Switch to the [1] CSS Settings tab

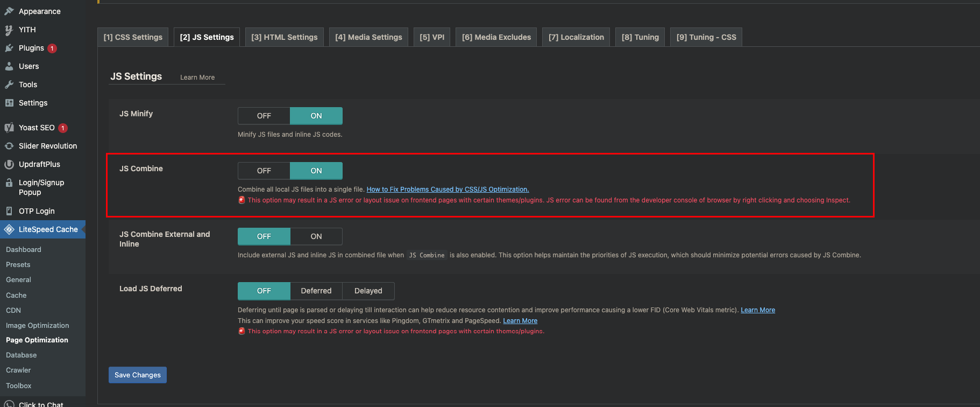click(133, 37)
